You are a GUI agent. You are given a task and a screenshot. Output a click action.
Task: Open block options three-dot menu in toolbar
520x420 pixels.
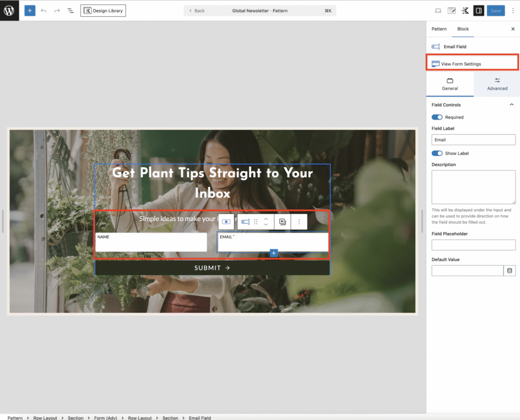(299, 222)
